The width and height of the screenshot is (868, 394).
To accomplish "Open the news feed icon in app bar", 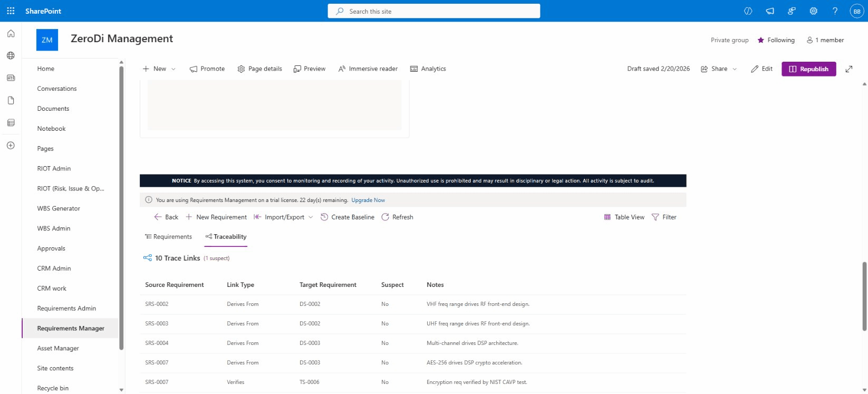I will click(11, 78).
